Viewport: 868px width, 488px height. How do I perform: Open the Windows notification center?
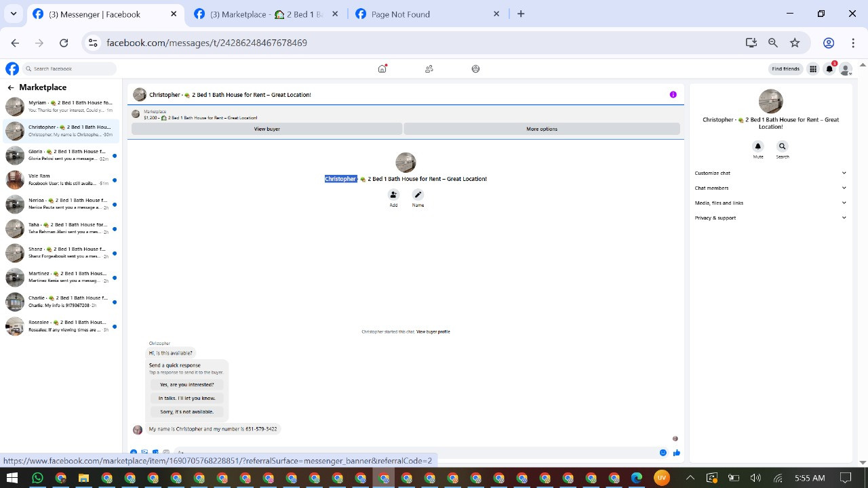846,478
